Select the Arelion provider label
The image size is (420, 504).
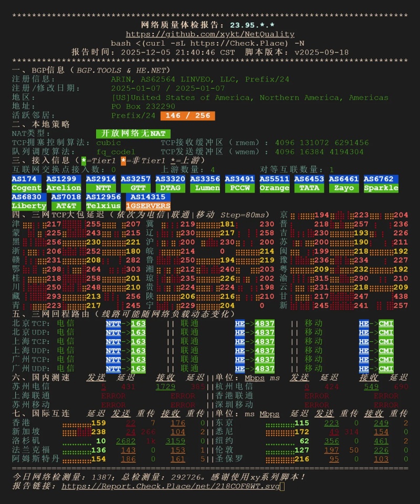pos(64,188)
